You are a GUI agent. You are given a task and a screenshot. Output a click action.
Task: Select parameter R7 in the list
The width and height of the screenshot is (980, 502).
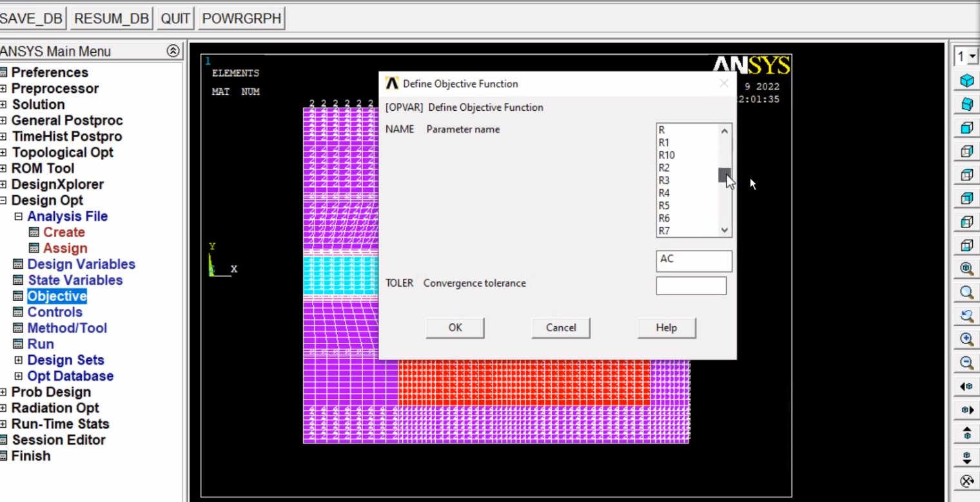pyautogui.click(x=687, y=231)
